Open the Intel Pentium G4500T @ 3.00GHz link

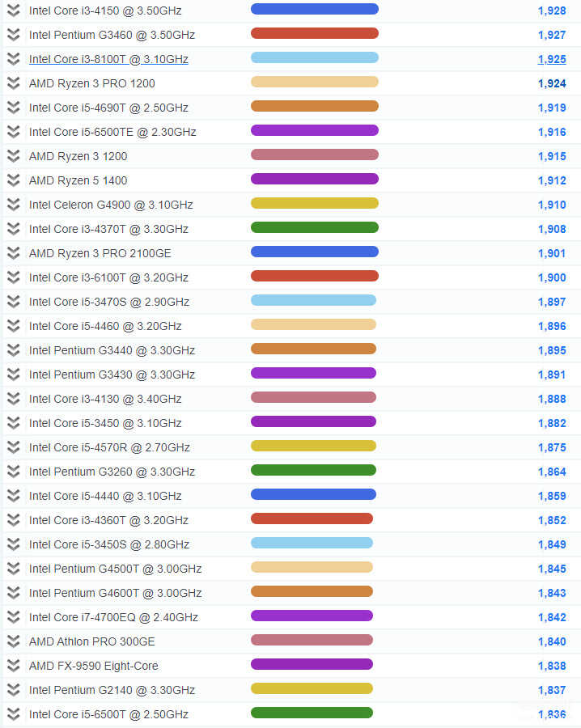pos(115,569)
